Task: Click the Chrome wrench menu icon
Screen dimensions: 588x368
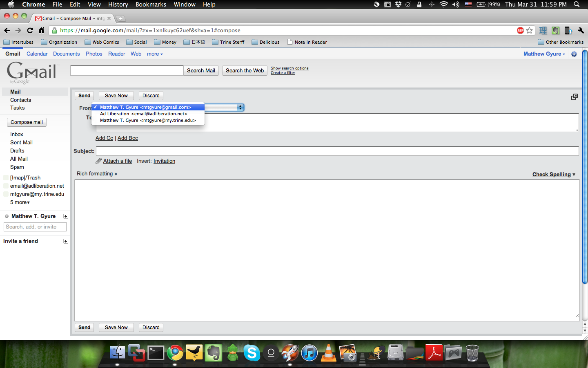Action: [x=581, y=31]
